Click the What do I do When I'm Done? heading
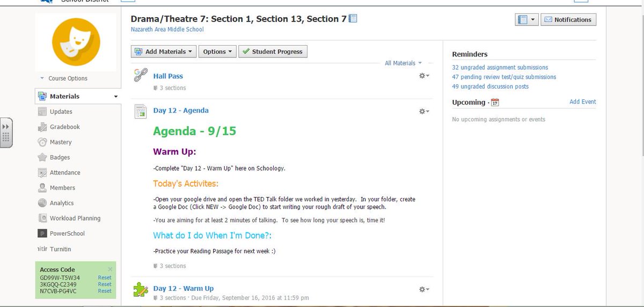 212,235
